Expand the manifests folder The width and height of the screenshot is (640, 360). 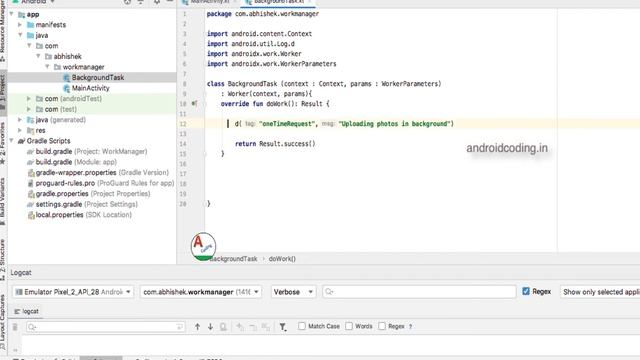coord(20,25)
